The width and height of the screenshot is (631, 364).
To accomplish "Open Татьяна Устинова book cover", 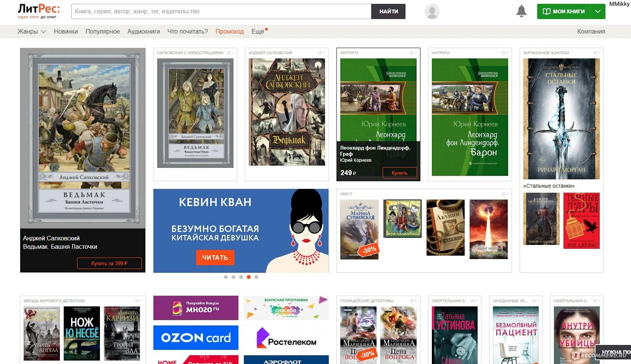I will tap(455, 335).
